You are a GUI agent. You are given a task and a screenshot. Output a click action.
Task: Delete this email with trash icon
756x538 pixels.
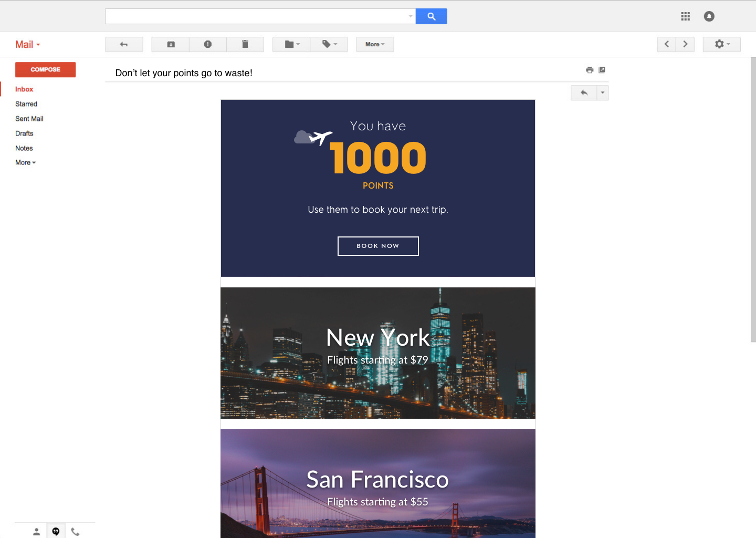click(245, 44)
